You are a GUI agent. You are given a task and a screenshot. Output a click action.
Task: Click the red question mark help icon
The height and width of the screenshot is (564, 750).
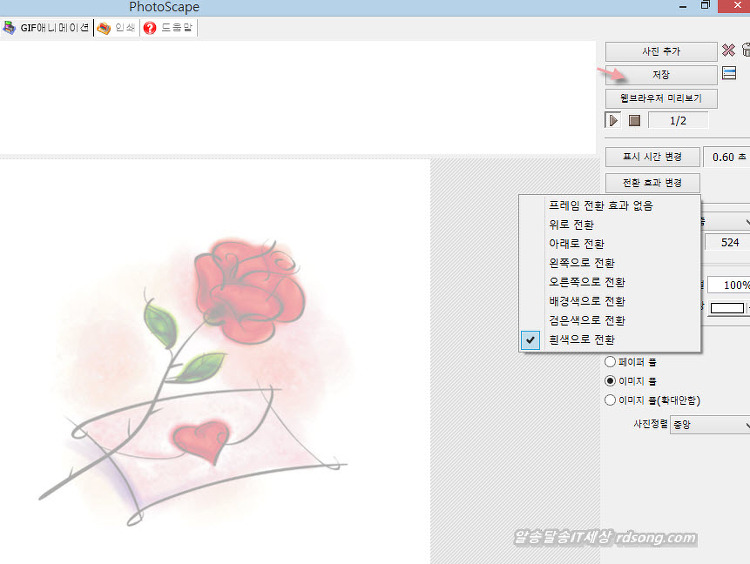150,28
